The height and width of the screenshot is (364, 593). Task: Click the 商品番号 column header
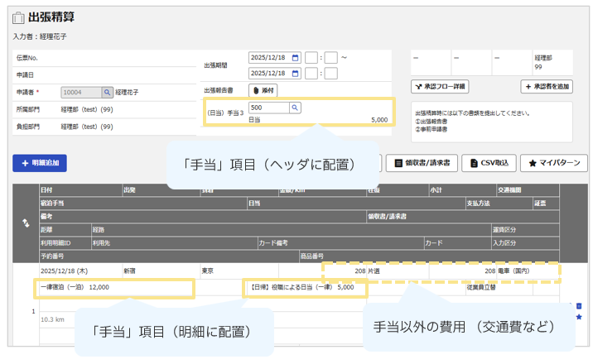coord(429,256)
